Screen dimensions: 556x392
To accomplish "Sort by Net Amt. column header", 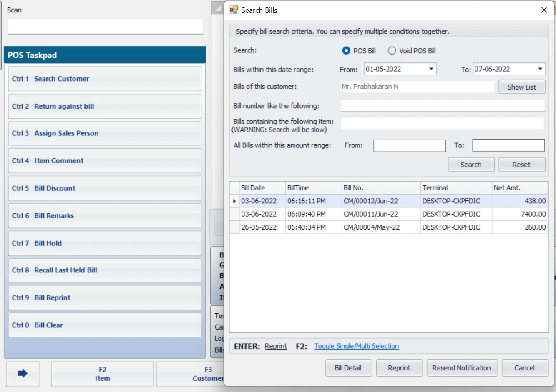I will [x=519, y=188].
